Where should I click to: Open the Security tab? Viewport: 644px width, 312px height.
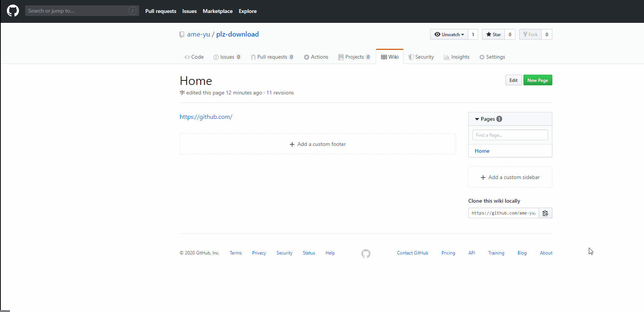(421, 57)
